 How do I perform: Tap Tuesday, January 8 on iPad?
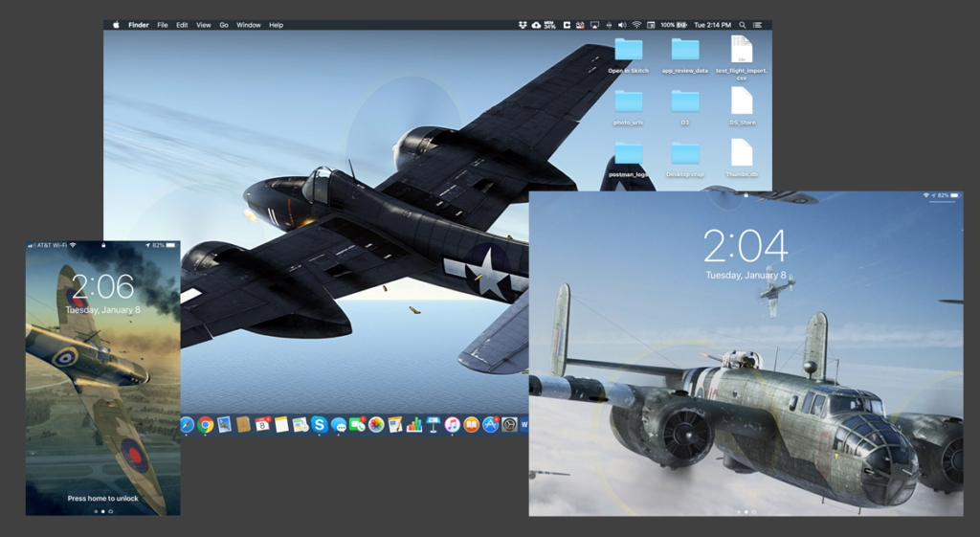tap(746, 275)
